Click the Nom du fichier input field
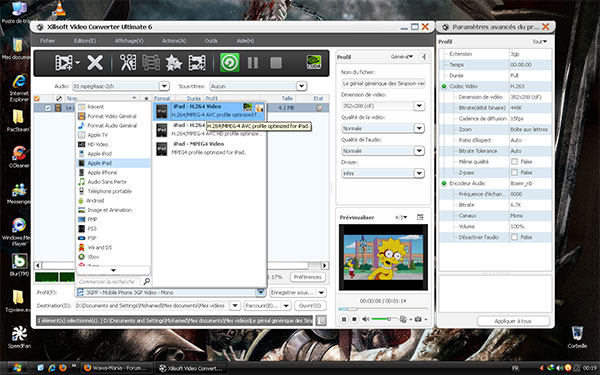 click(383, 83)
